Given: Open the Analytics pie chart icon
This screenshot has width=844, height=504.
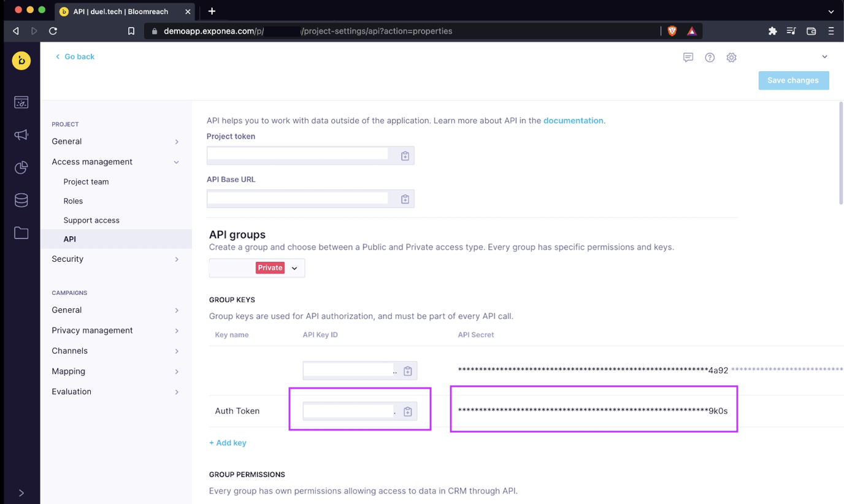Looking at the screenshot, I should (x=21, y=167).
